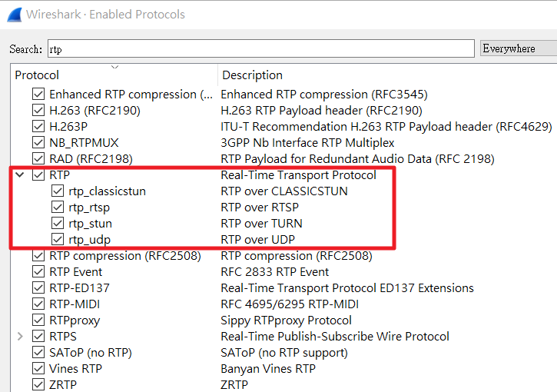Toggle the rtp_rtsp checkbox

click(x=58, y=207)
